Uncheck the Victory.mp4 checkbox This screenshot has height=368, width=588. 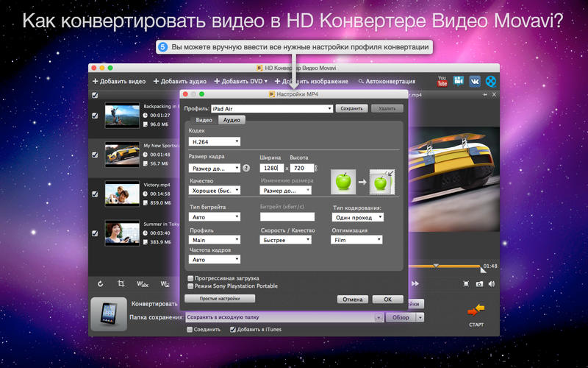pyautogui.click(x=96, y=194)
